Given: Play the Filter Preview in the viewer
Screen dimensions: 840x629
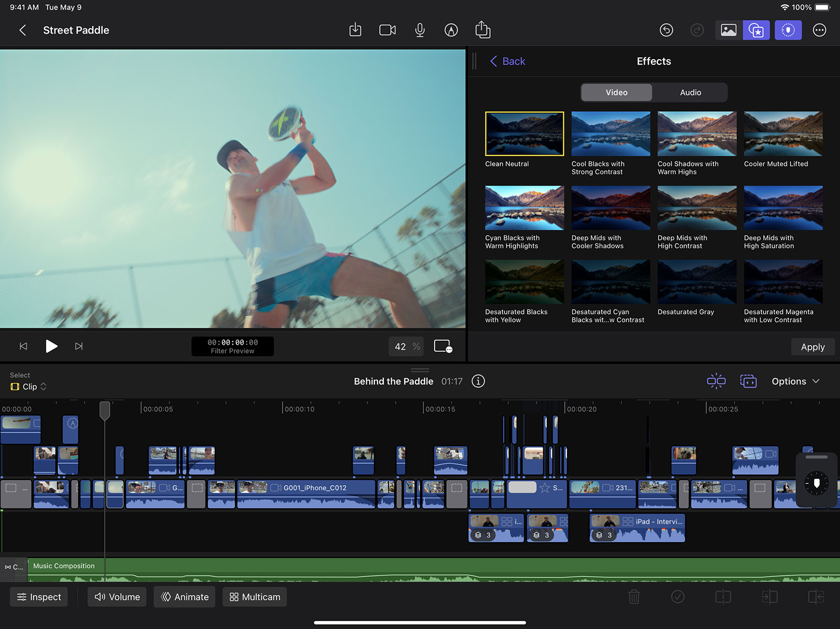Looking at the screenshot, I should 51,346.
